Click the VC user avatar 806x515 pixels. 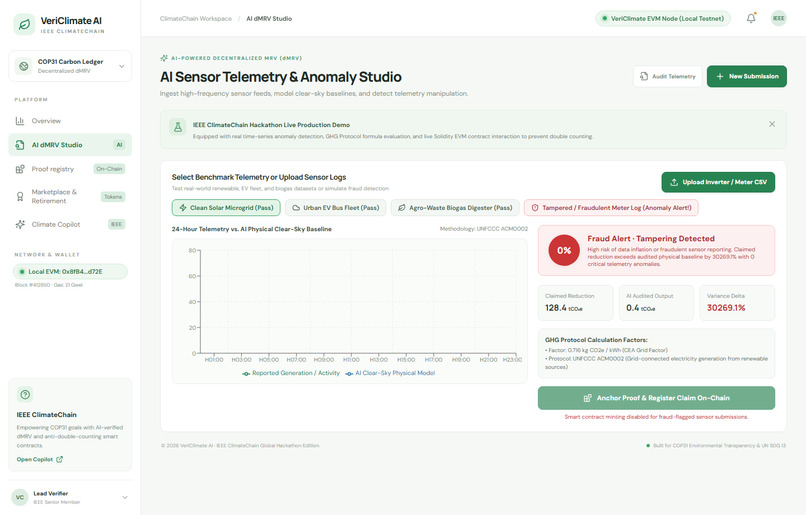tap(20, 497)
